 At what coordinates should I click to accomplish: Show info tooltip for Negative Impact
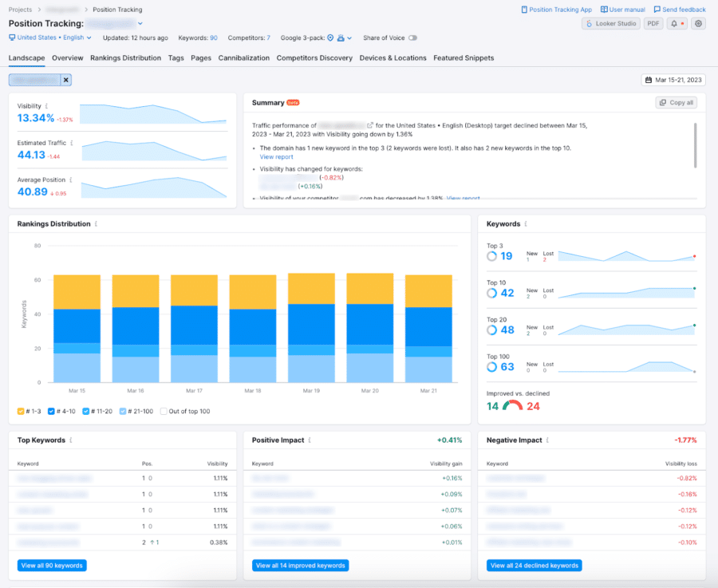click(547, 440)
